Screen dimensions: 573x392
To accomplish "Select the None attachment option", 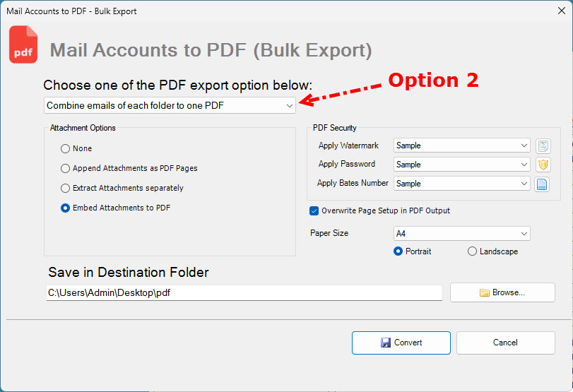I will (66, 149).
